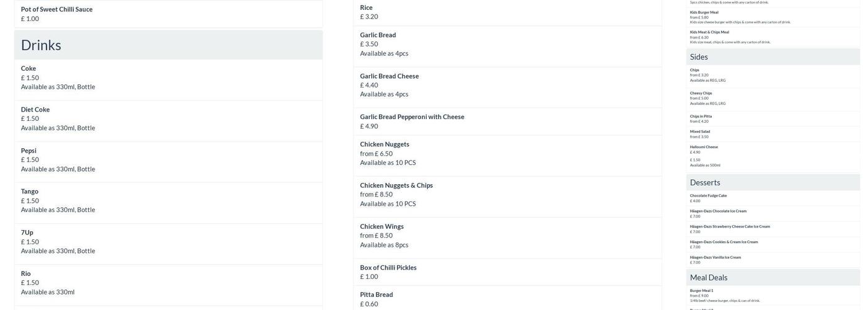Select Chicken Nuggets & Chips item
Viewport: 868px width, 310px height.
pyautogui.click(x=396, y=185)
